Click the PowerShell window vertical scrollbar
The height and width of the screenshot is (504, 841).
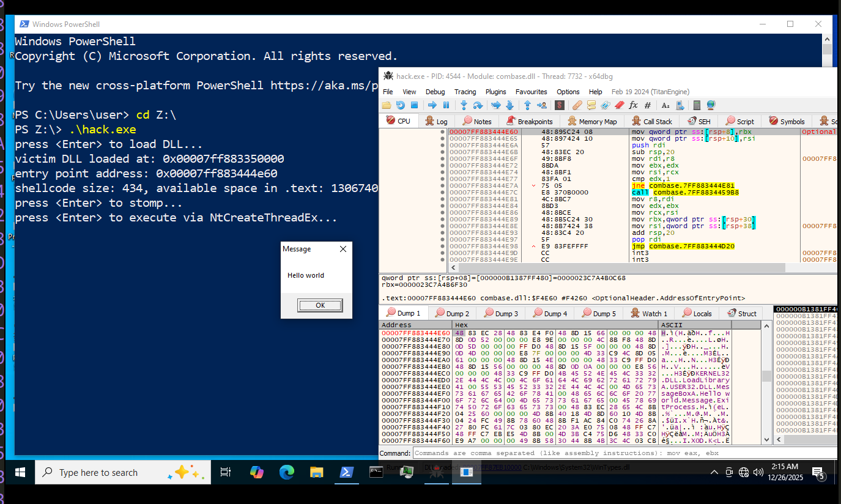click(827, 49)
